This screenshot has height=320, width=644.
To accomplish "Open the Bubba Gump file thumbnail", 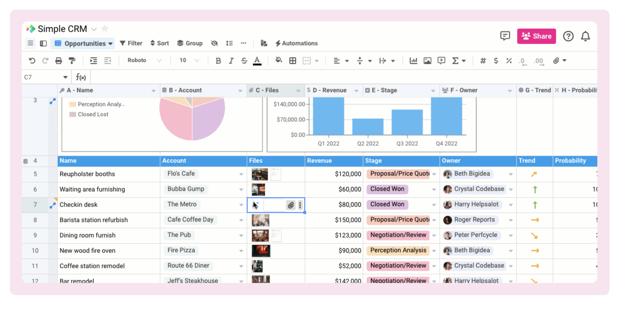I will click(258, 190).
